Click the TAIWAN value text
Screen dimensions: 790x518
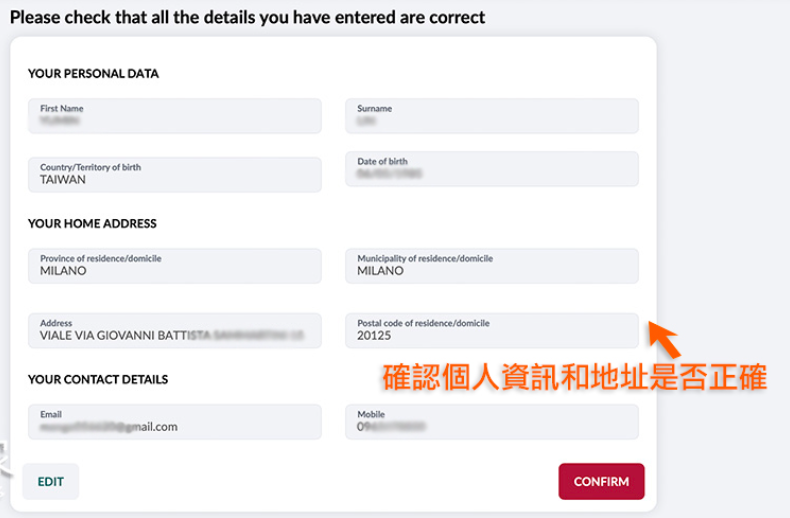coord(63,180)
